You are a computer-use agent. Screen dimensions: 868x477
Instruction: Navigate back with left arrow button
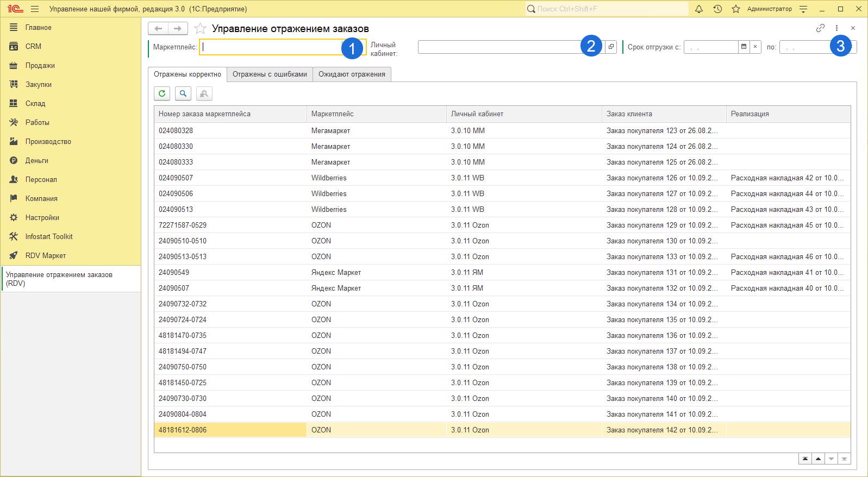tap(158, 28)
